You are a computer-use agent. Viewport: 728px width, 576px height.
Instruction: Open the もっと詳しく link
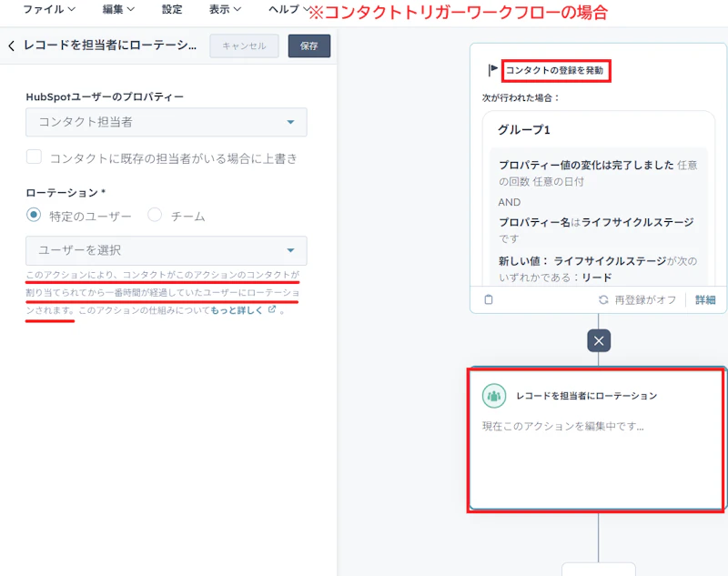click(x=237, y=310)
